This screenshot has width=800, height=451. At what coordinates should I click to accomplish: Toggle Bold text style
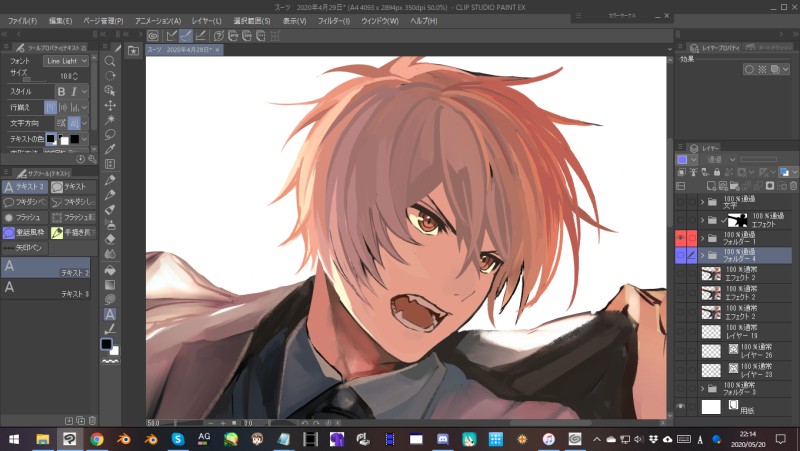(61, 92)
